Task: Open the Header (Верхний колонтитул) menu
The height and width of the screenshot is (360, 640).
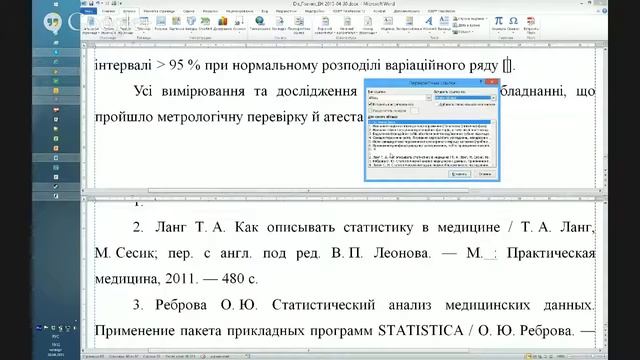Action: pyautogui.click(x=325, y=25)
